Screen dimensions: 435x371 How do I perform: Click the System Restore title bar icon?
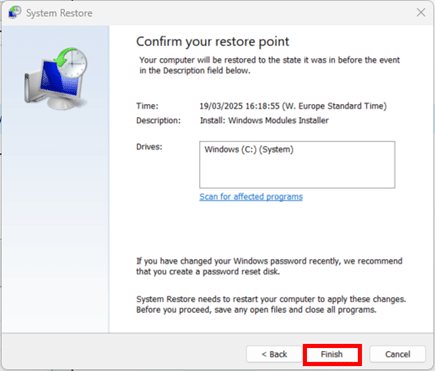[15, 12]
